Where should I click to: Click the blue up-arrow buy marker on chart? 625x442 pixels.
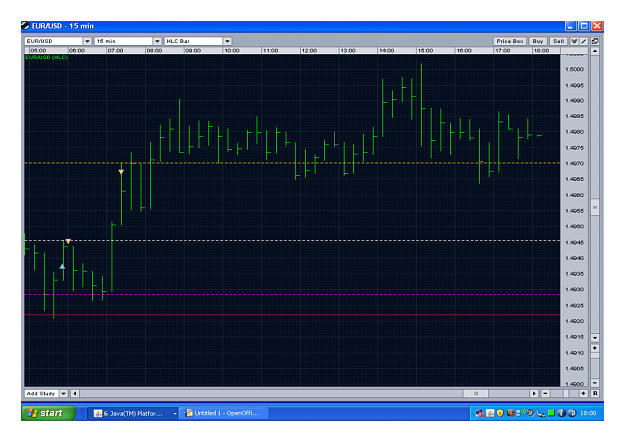tap(62, 266)
